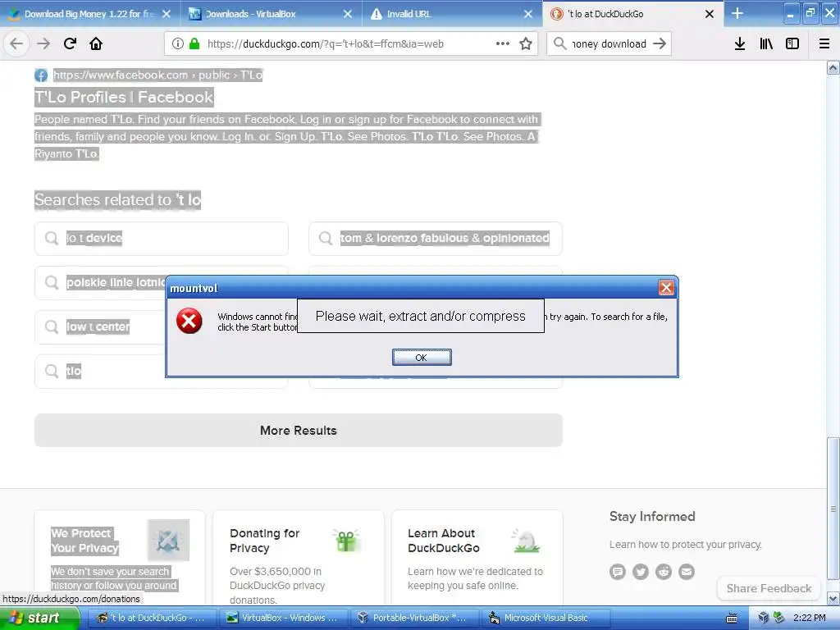Click the green gift donation icon

pyautogui.click(x=347, y=540)
